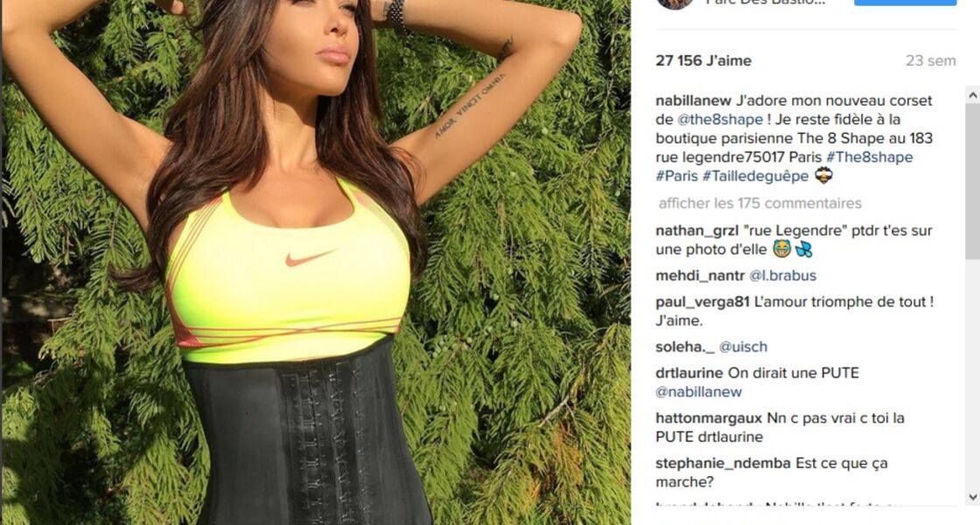Click the @l.brabus mention
The width and height of the screenshot is (980, 525).
tap(782, 276)
